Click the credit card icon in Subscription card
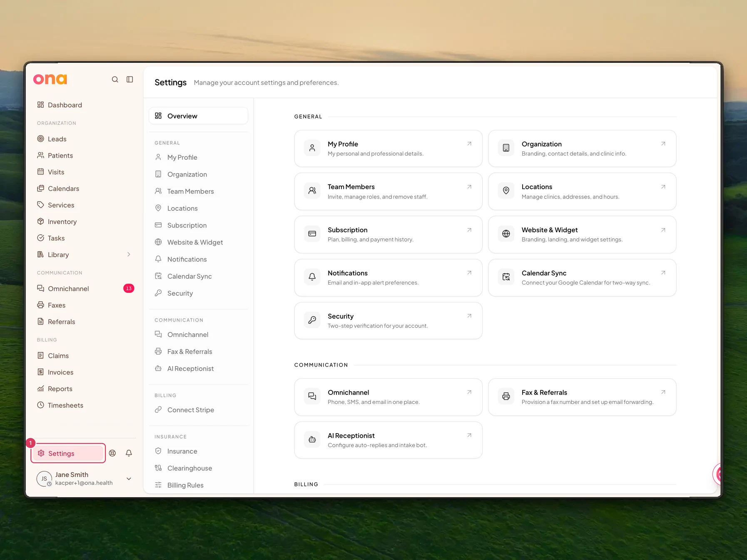Image resolution: width=747 pixels, height=560 pixels. pos(312,234)
